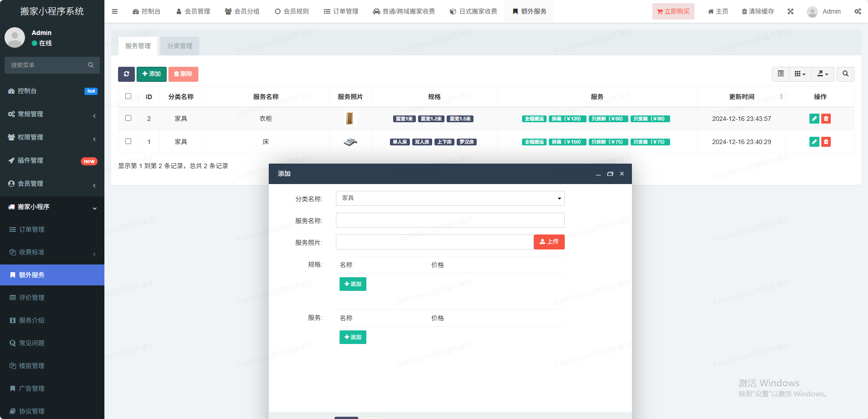Screen dimensions: 868x419
Task: Click 追加 button under 规格 section
Action: pos(353,284)
